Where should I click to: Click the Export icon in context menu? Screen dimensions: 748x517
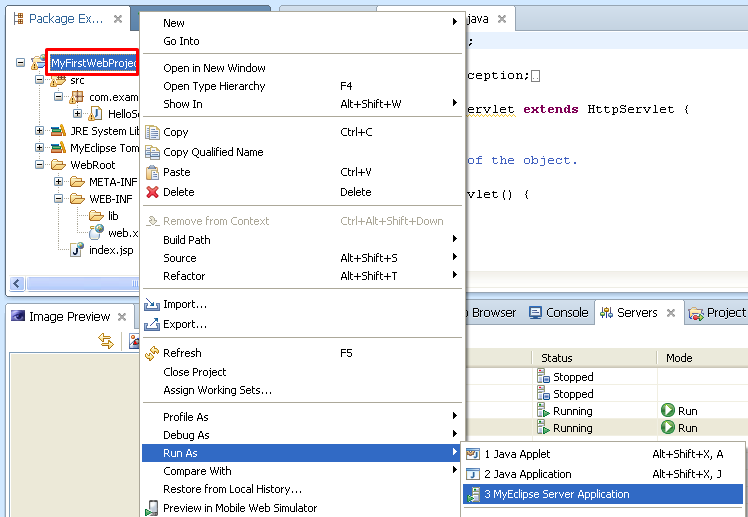pos(152,324)
